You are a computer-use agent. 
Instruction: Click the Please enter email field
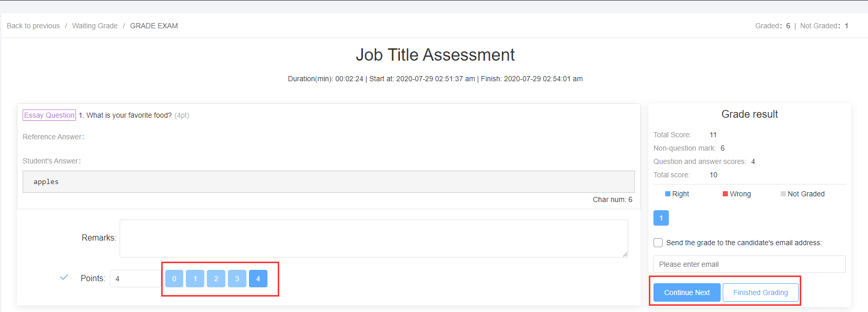(x=749, y=264)
